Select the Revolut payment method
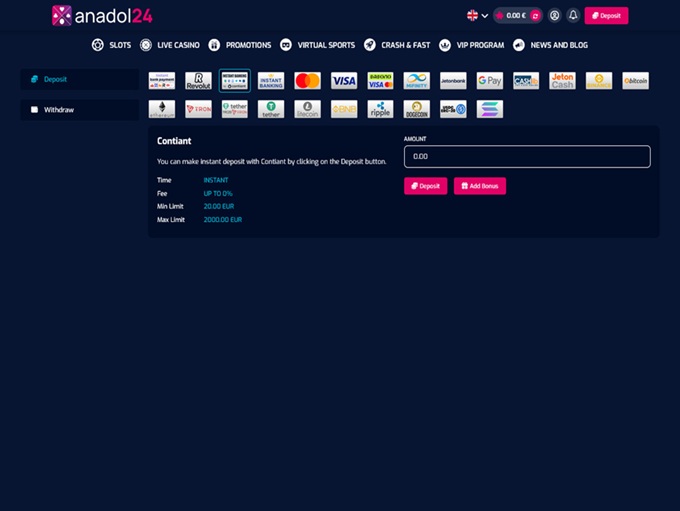 (198, 81)
